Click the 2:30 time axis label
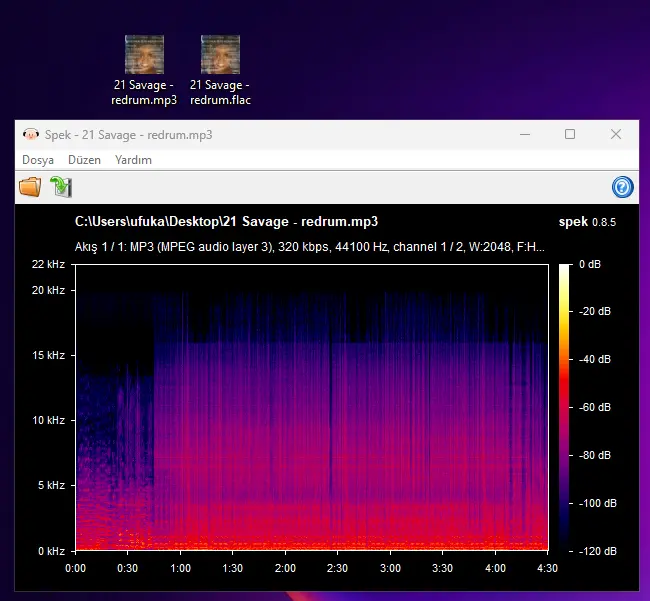Viewport: 650px width, 601px height. 337,568
